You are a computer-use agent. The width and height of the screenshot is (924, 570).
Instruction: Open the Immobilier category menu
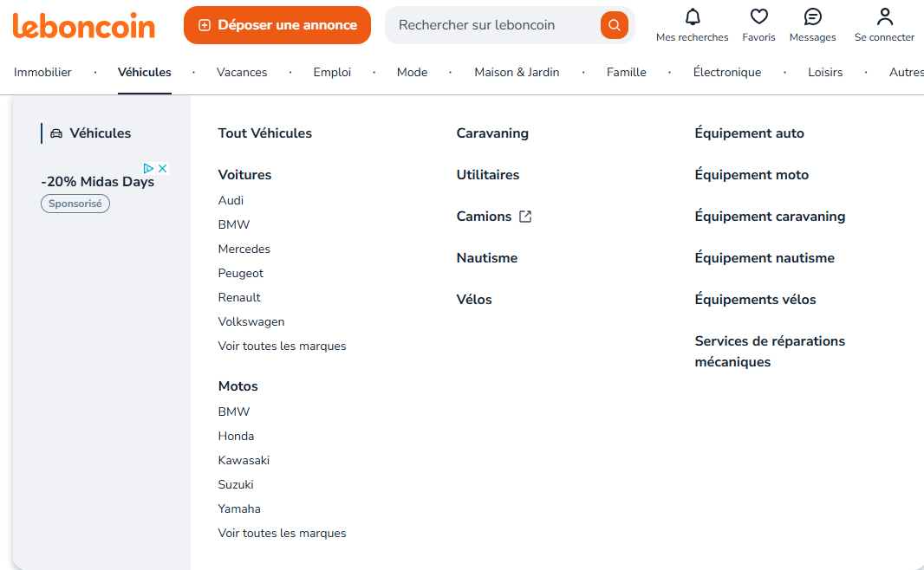click(x=42, y=72)
